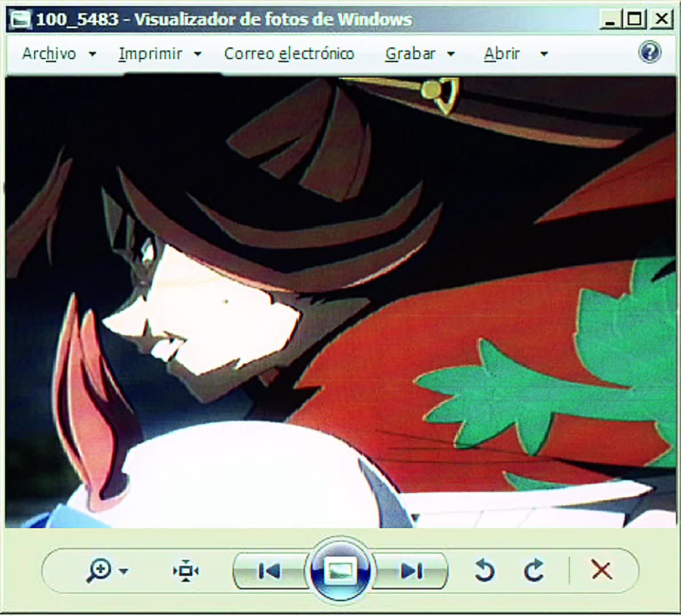
Task: Rotate the photo clockwise
Action: coord(534,570)
